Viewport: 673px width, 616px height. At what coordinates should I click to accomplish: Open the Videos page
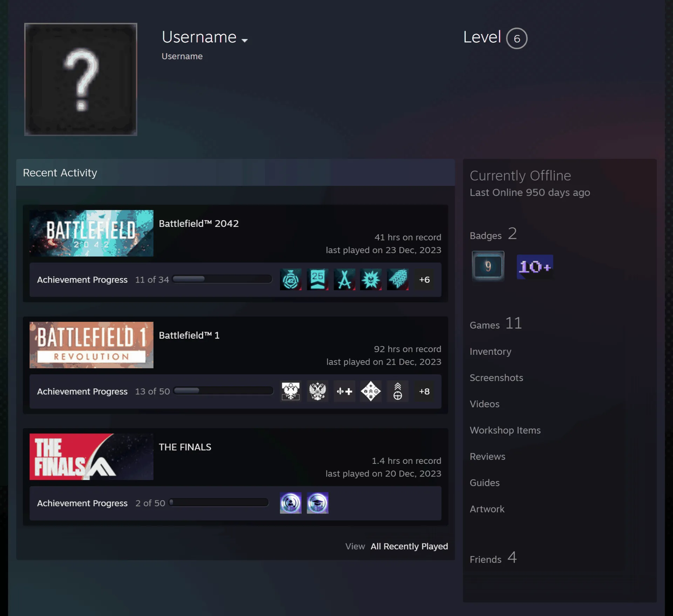[484, 404]
